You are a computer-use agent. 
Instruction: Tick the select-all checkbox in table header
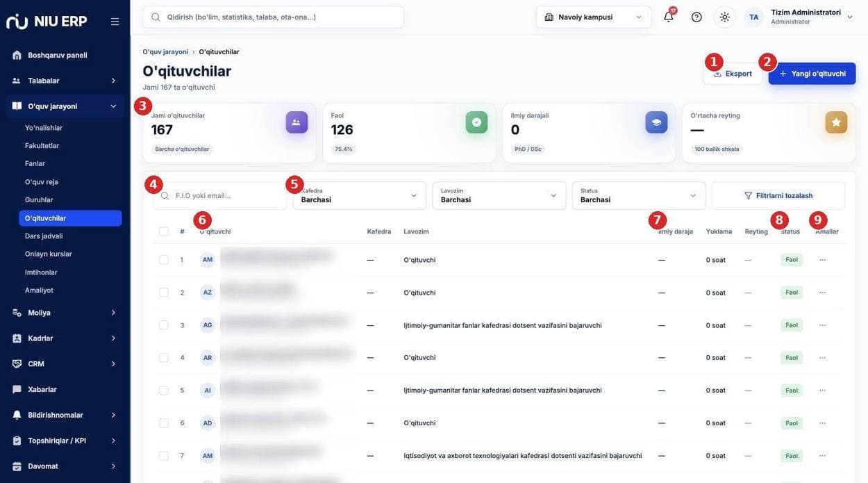coord(163,231)
